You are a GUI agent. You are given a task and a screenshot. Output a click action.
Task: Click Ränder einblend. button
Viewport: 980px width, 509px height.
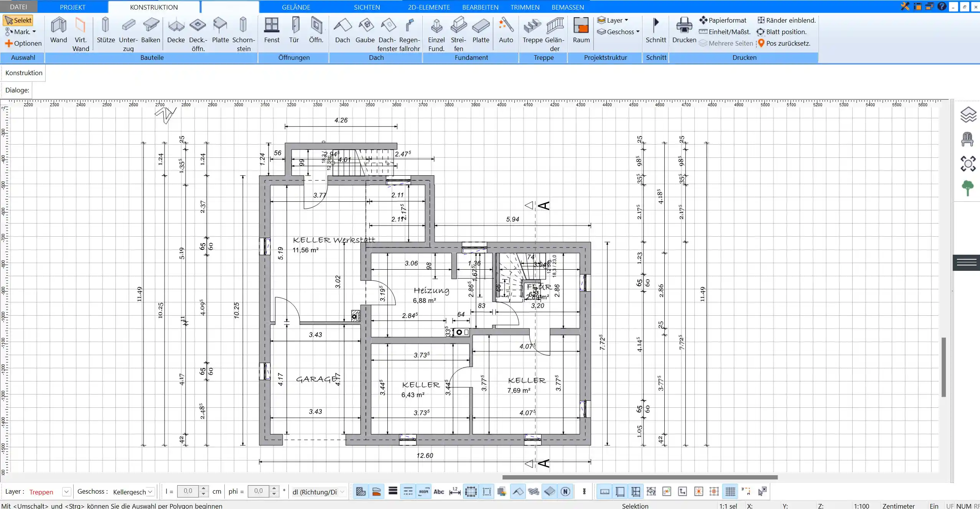coord(786,20)
